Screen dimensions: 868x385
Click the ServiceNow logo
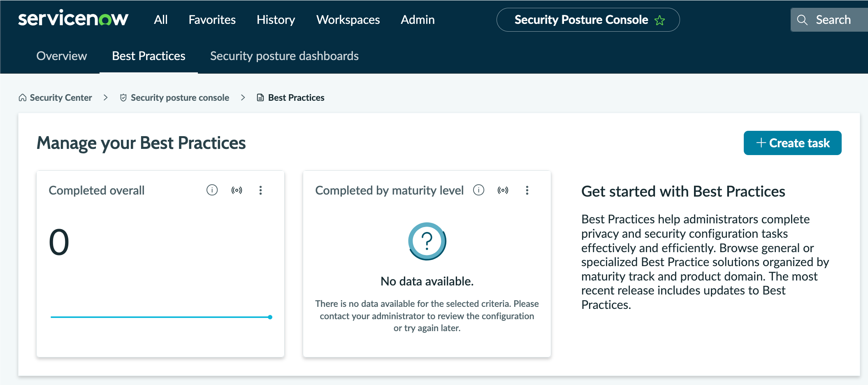pos(73,19)
